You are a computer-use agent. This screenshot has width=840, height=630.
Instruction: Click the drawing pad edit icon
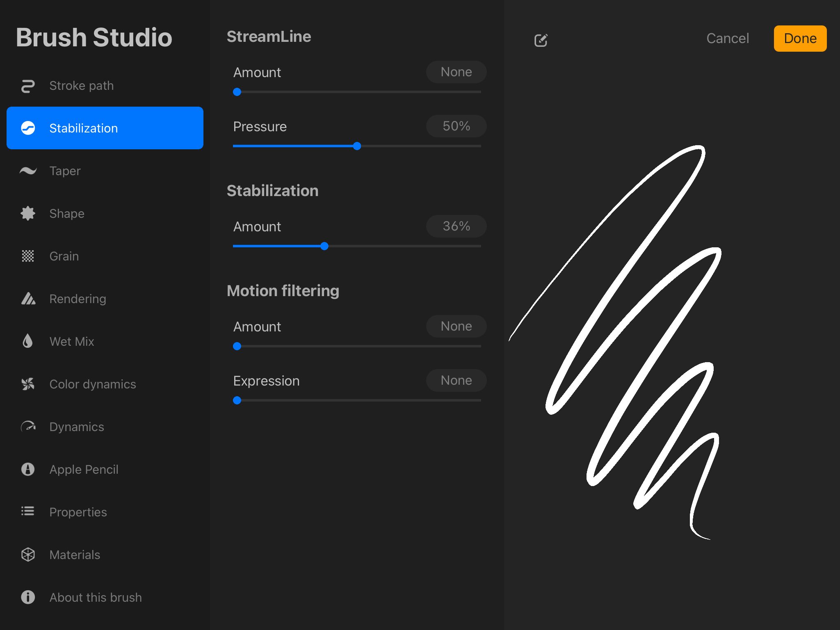point(541,40)
